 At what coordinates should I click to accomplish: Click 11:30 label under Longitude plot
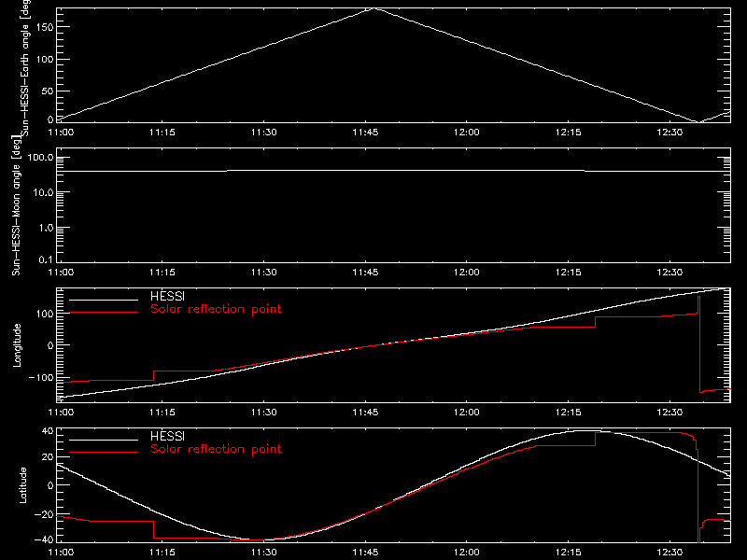(264, 413)
